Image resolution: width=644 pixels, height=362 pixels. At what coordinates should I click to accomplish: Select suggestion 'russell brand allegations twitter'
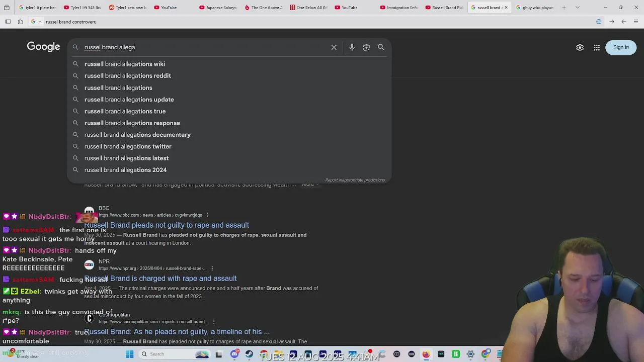229,146
